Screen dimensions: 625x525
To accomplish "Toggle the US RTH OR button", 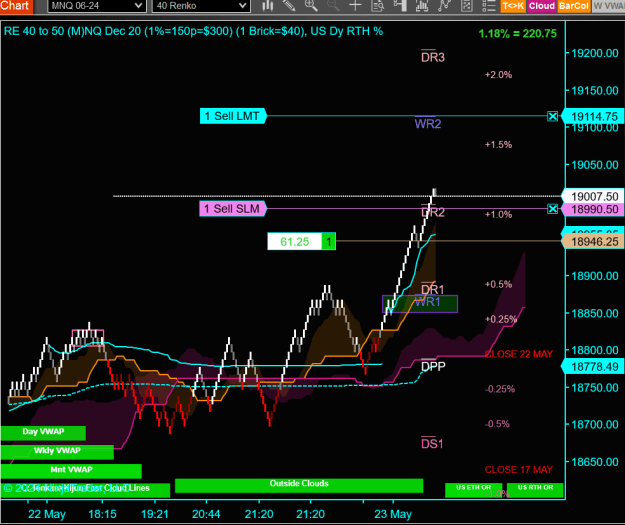I will 535,490.
